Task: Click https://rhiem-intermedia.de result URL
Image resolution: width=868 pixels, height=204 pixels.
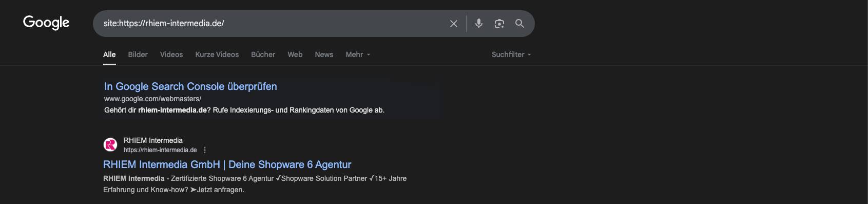Action: [160, 150]
